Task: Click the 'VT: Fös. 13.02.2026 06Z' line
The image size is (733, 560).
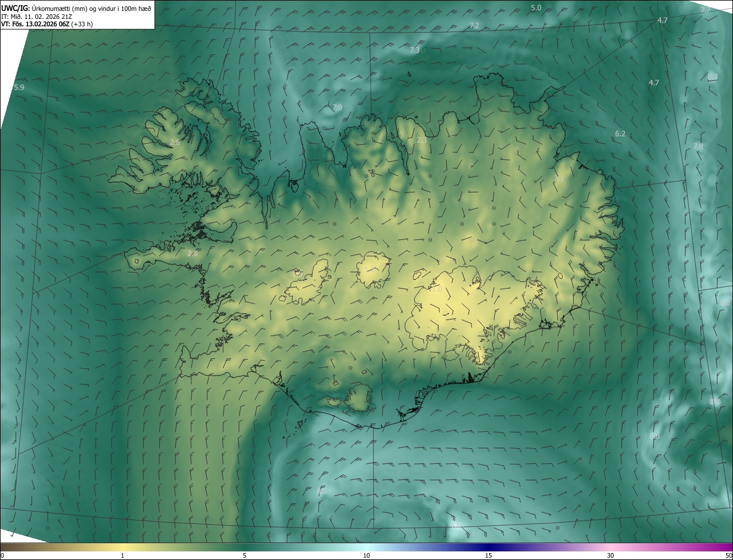Action: coord(36,24)
